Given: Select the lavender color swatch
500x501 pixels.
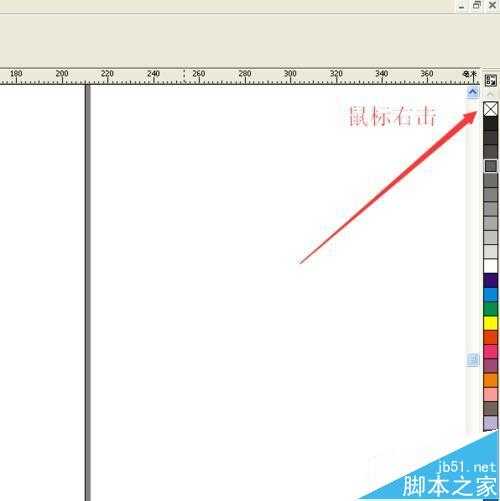Looking at the screenshot, I should (490, 423).
